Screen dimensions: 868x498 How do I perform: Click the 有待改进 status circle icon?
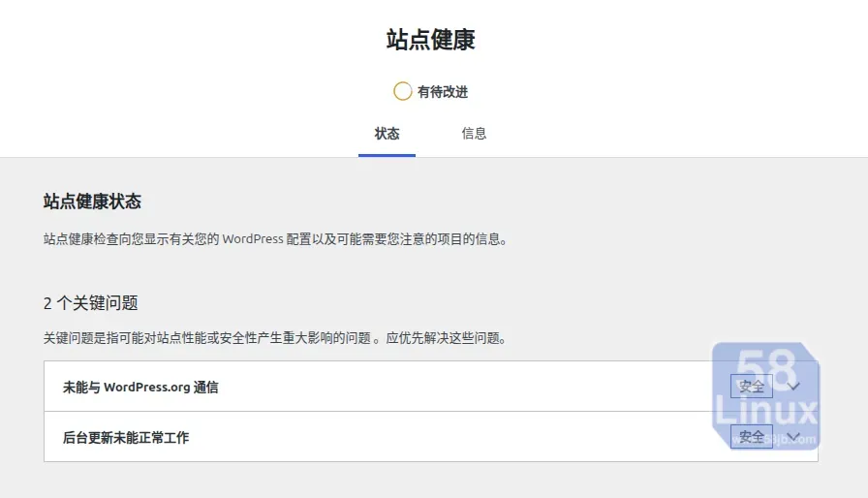pos(402,91)
